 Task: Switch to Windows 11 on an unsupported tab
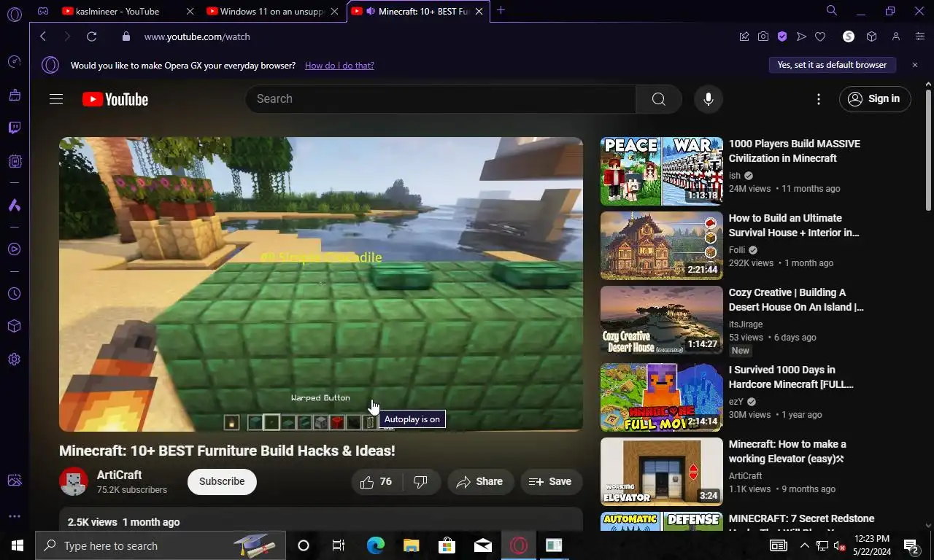pyautogui.click(x=271, y=11)
